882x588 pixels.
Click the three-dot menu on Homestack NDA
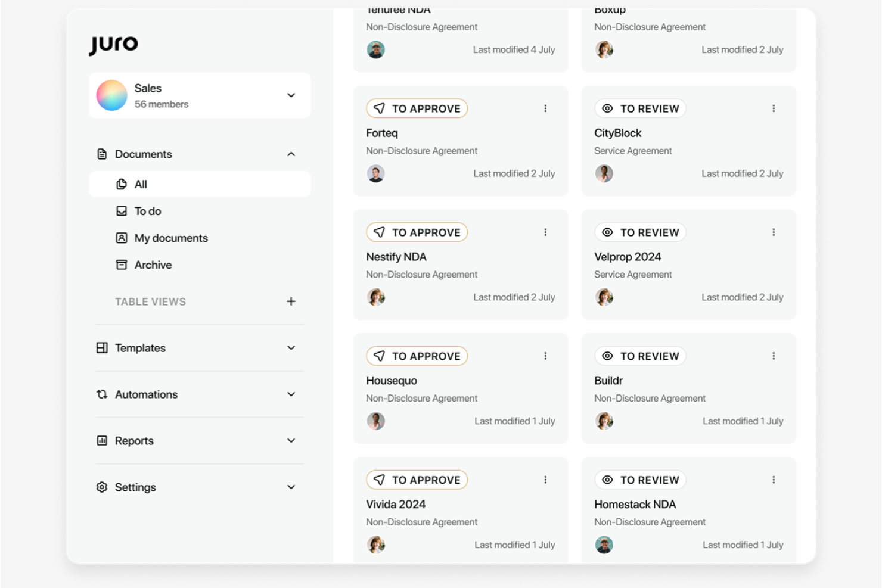774,480
